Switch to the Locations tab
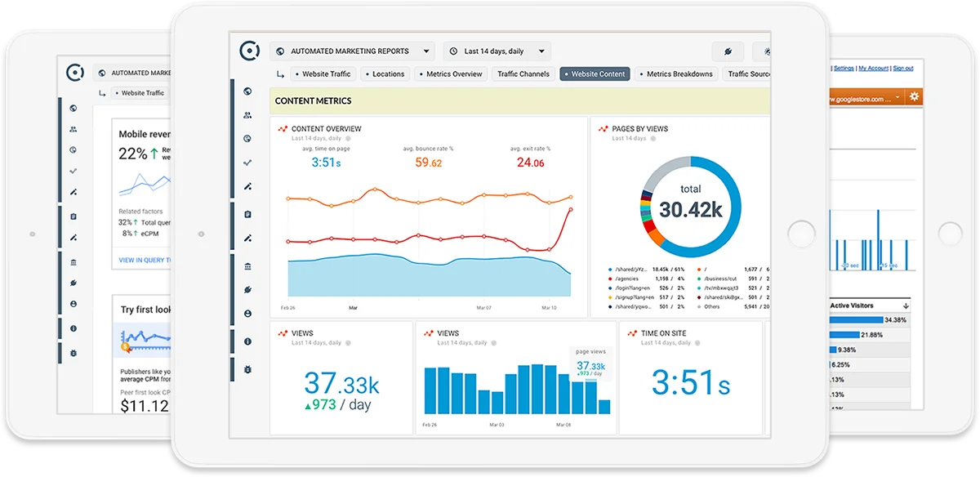Screen dimensions: 980x477 (384, 74)
